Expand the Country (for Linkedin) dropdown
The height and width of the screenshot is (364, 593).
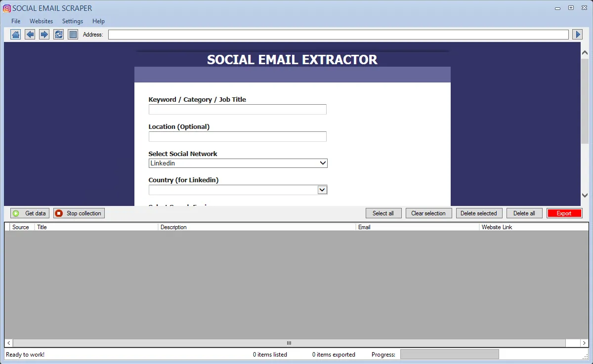tap(238, 190)
